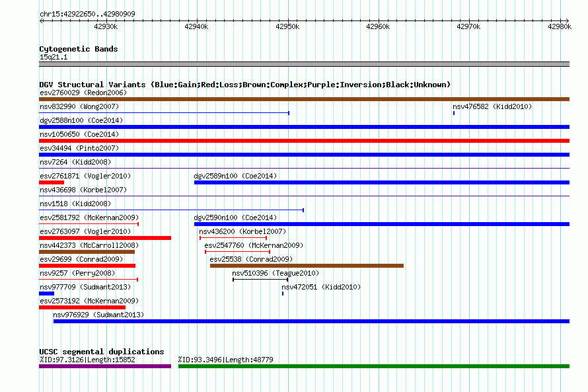Screen dimensions: 588x392
Task: Open the esv2547760 (McKernan2009) label
Action: coord(254,245)
